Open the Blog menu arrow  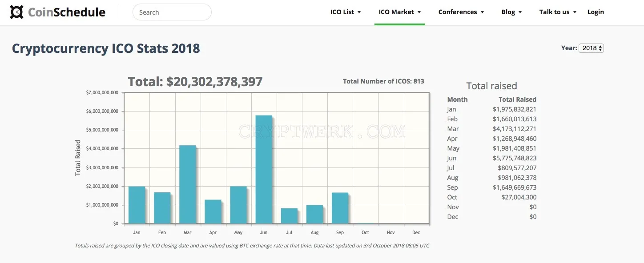(520, 12)
